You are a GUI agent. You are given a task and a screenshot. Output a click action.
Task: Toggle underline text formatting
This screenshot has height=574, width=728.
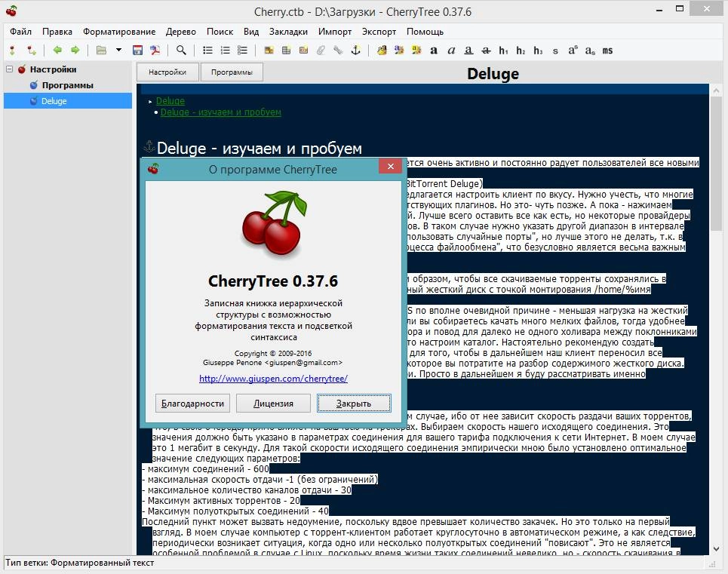coord(468,50)
